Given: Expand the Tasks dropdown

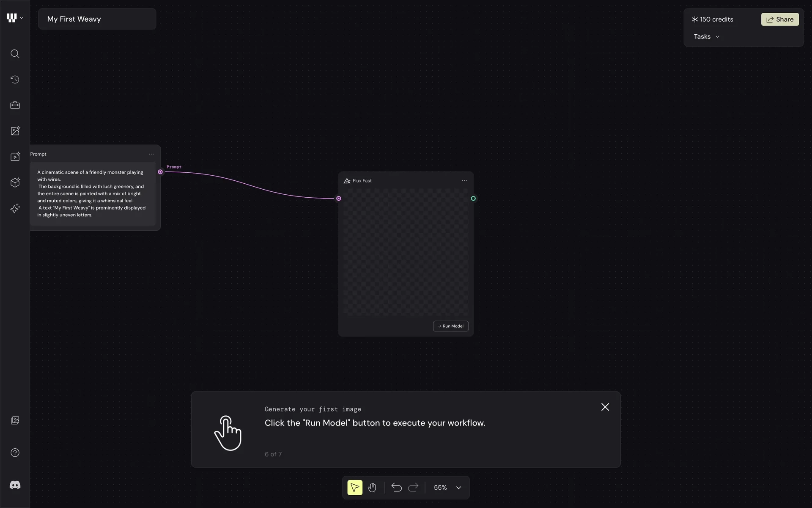Looking at the screenshot, I should click(706, 37).
